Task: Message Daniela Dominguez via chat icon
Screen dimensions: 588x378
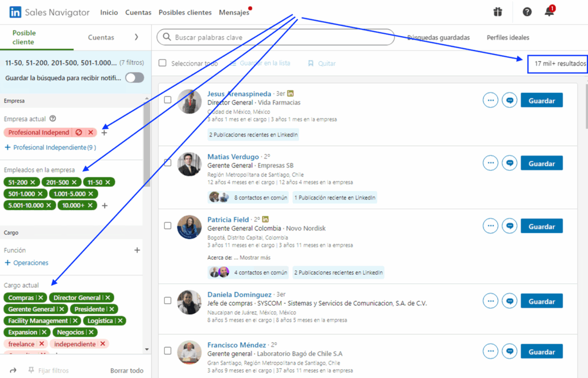Action: tap(509, 301)
